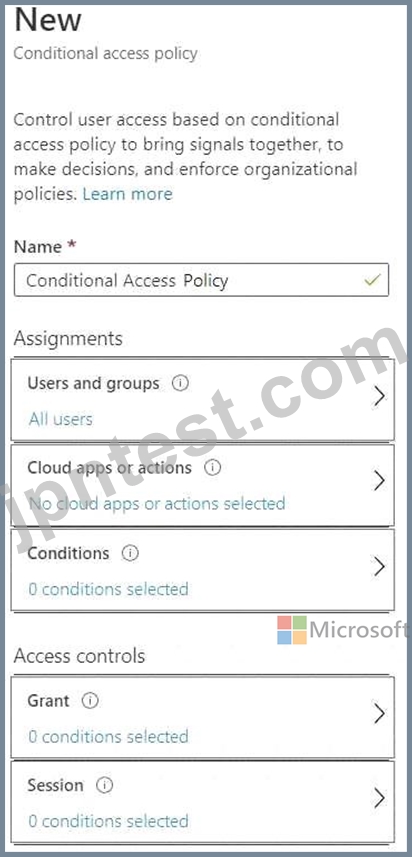412x857 pixels.
Task: Expand the Users and groups chevron
Action: coord(379,397)
